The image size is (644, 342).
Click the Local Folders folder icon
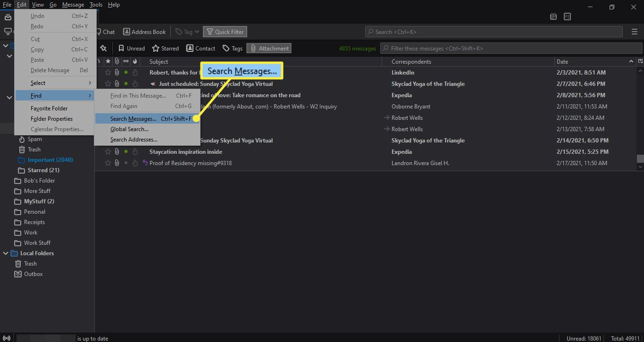point(14,253)
